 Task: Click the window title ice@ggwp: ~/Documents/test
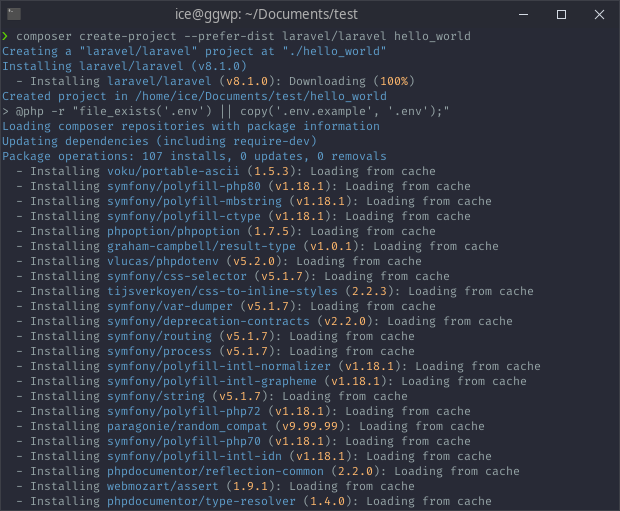266,14
